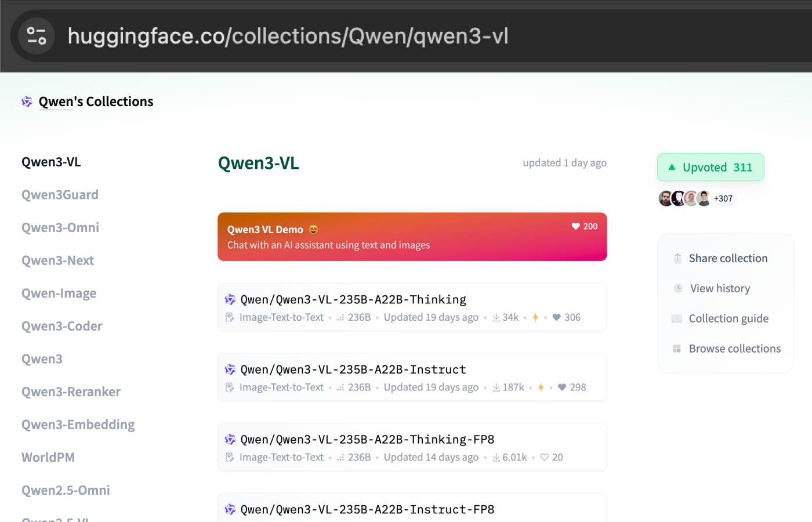
Task: Click the View history clock icon
Action: click(677, 289)
